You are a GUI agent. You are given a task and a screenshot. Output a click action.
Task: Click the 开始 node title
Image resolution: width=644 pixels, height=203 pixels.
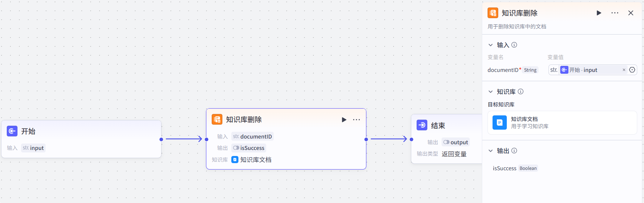pos(28,131)
